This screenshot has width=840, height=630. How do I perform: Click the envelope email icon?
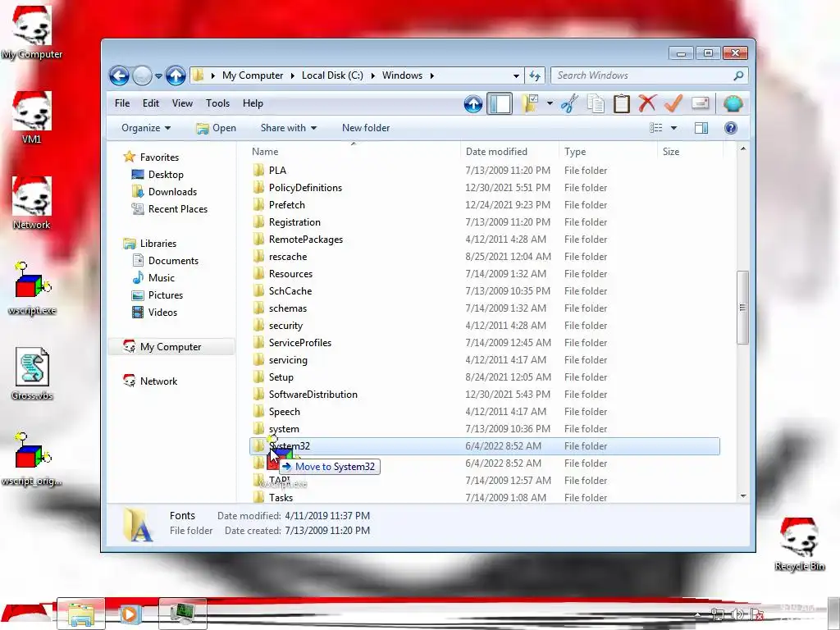point(701,103)
